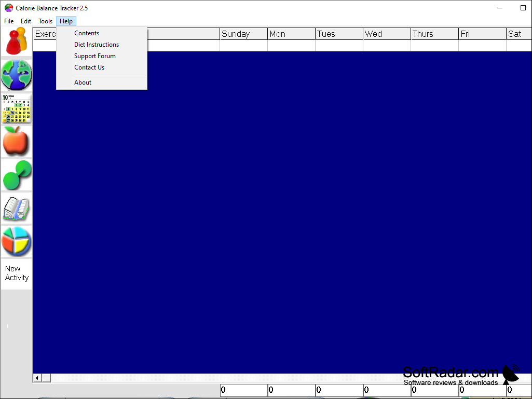Click the Mon total field showing 0
532x399 pixels.
click(292, 390)
